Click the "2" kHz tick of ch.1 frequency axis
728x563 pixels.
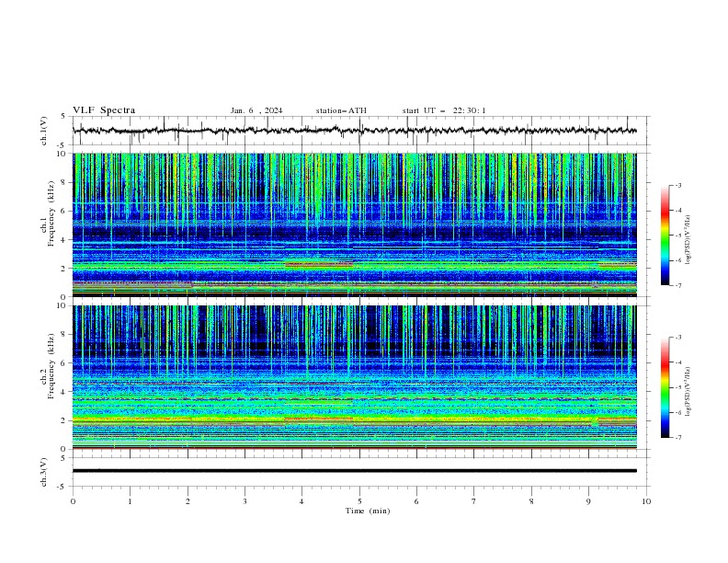pyautogui.click(x=64, y=269)
